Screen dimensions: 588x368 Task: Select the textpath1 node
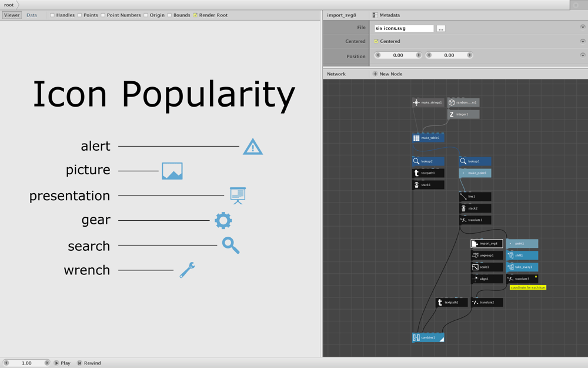point(428,173)
